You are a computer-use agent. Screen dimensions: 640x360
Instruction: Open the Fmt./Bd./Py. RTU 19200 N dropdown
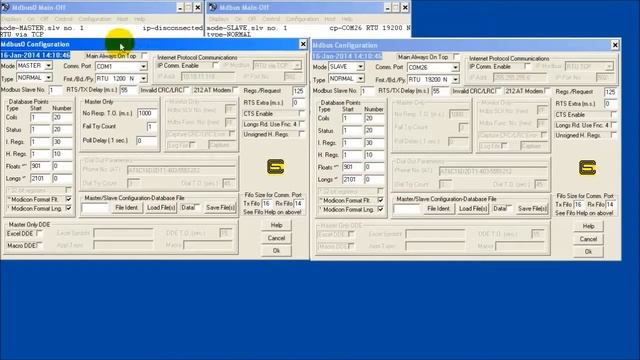455,80
